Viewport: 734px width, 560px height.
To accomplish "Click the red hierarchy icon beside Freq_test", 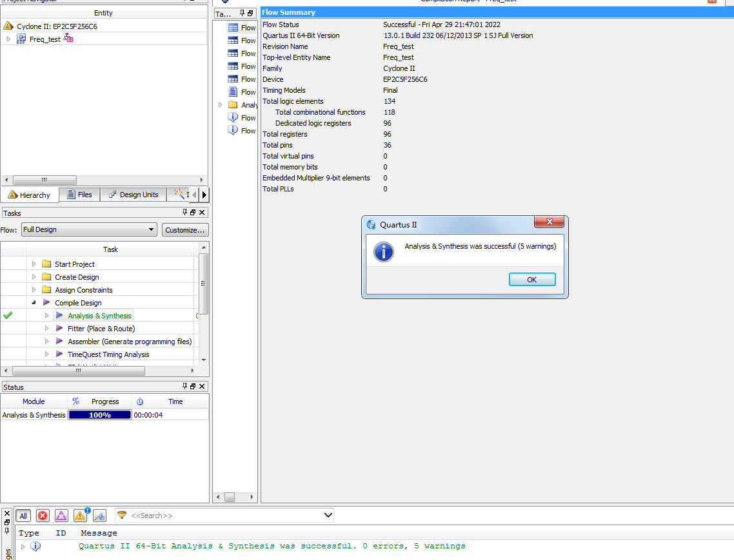I will (x=68, y=38).
